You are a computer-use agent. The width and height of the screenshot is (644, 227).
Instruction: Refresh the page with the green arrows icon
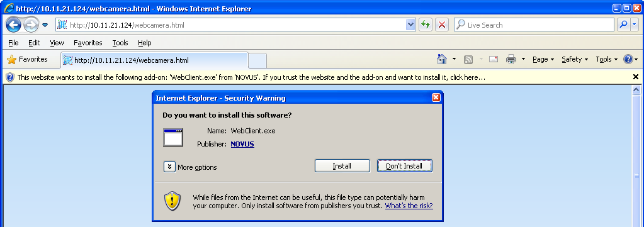coord(426,25)
